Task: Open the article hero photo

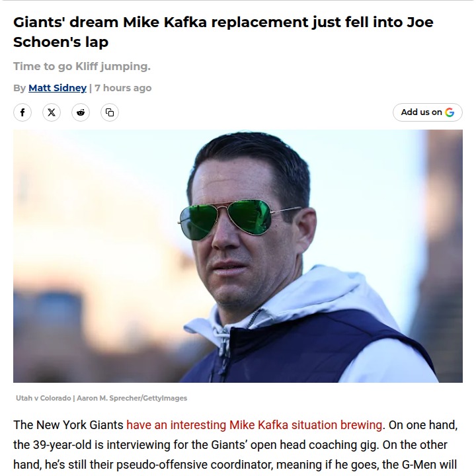Action: click(x=238, y=256)
